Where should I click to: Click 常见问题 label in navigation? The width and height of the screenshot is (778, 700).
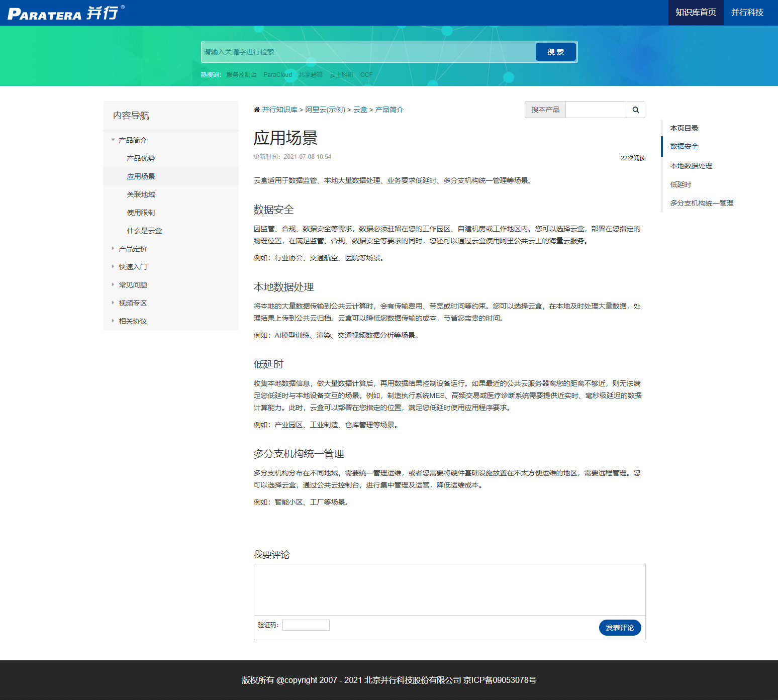tap(133, 285)
